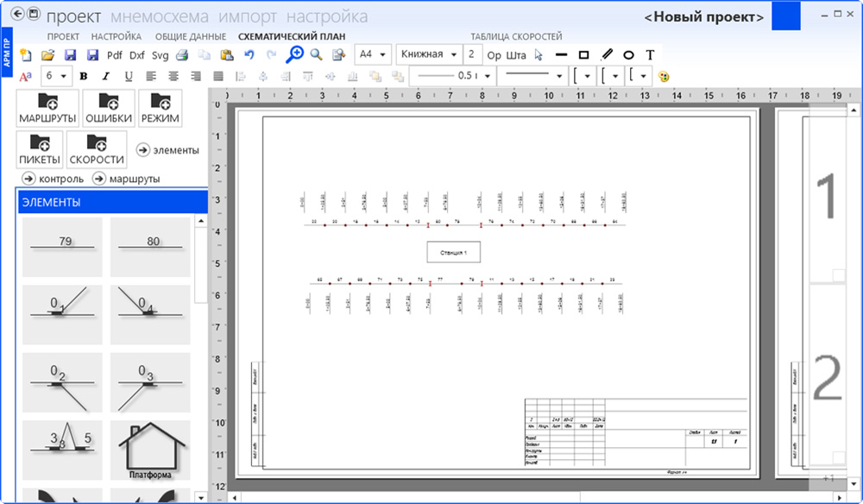Image resolution: width=863 pixels, height=504 pixels.
Task: Click the back arrow button at top-left
Action: (x=18, y=14)
